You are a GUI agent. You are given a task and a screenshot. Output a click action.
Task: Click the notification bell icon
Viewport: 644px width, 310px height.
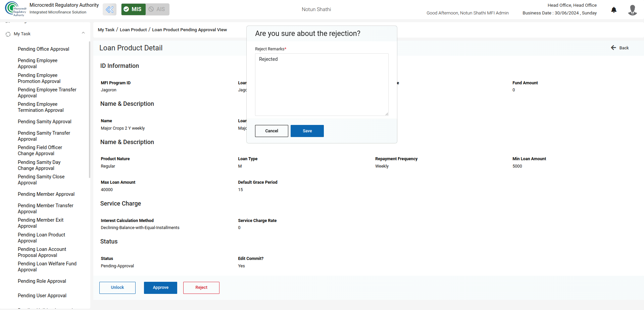click(x=614, y=10)
